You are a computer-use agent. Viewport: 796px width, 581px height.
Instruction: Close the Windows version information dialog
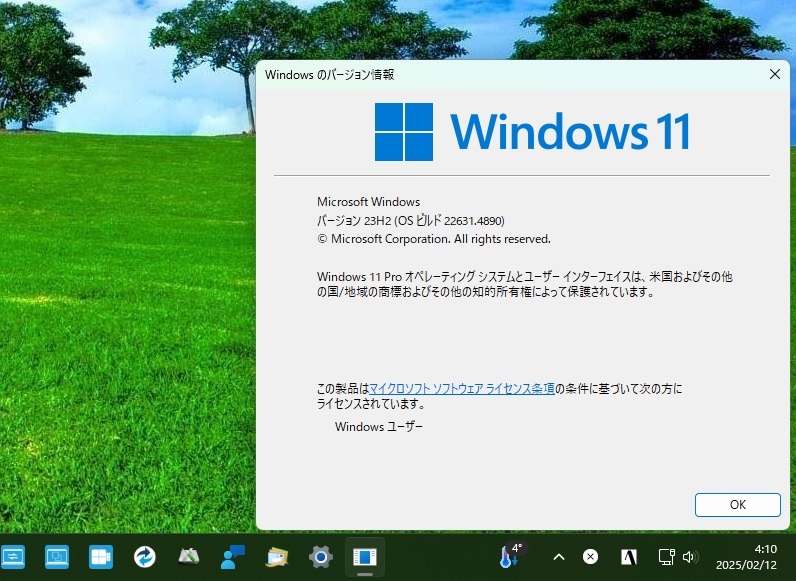[x=775, y=74]
